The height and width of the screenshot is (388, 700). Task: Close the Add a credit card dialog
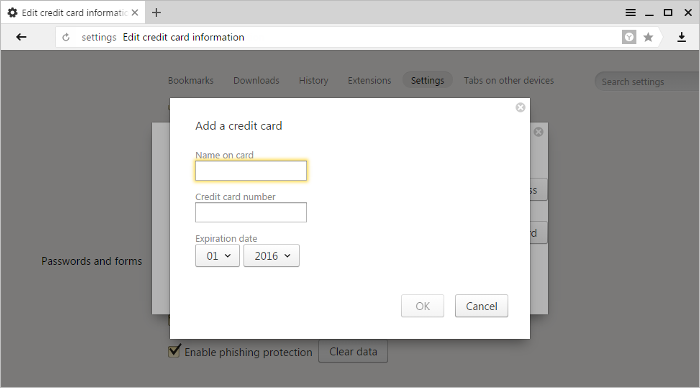click(520, 107)
